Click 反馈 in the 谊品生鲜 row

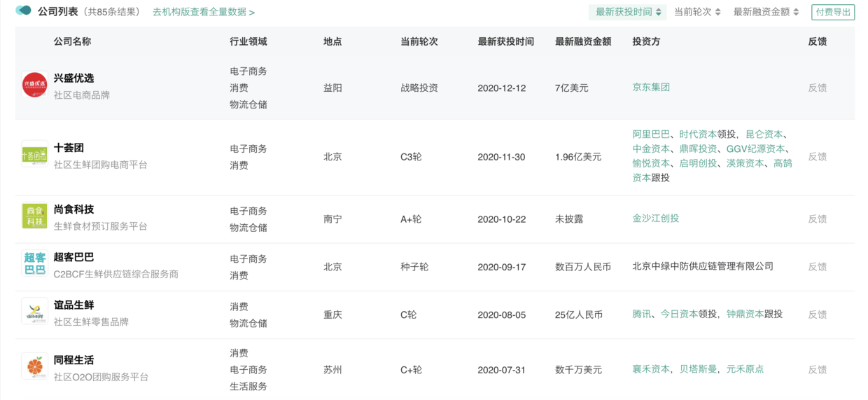pyautogui.click(x=818, y=315)
